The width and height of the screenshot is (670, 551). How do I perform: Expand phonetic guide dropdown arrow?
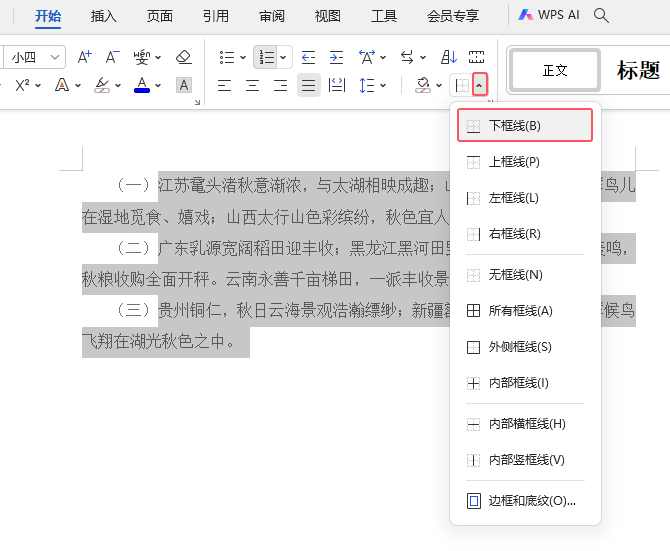pos(158,57)
